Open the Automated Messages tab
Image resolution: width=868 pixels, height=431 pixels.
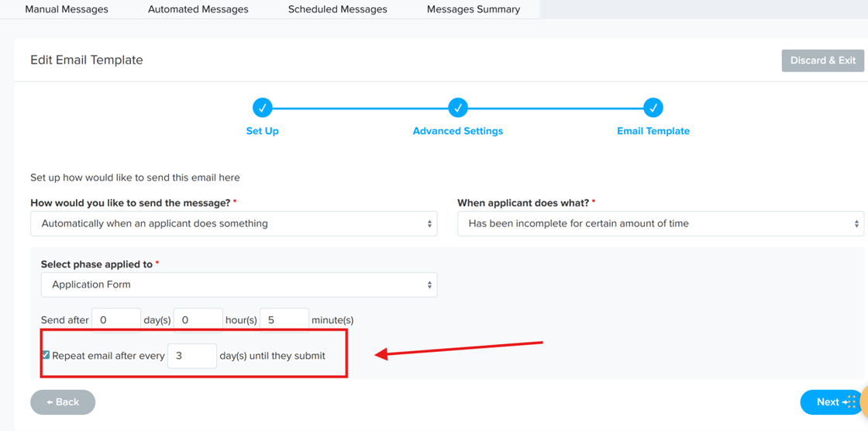pos(198,9)
